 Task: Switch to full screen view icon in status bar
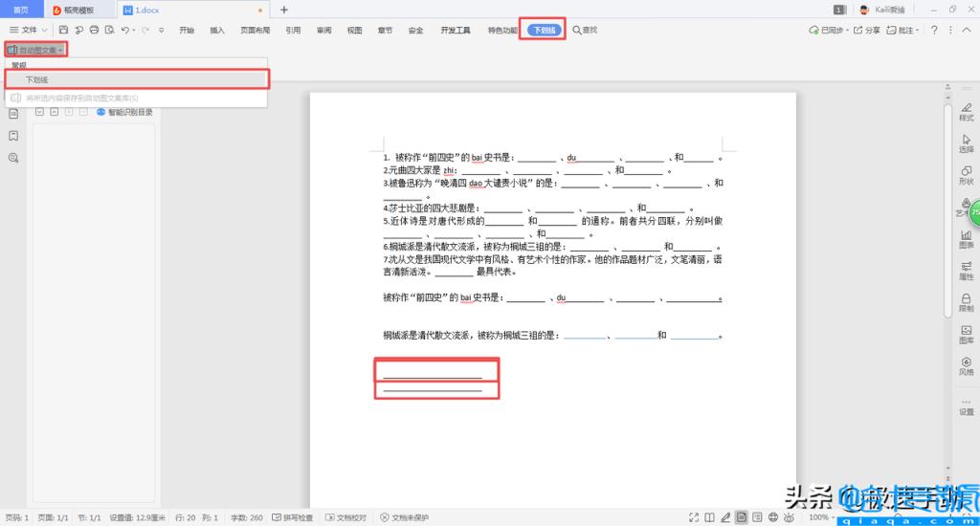point(694,517)
